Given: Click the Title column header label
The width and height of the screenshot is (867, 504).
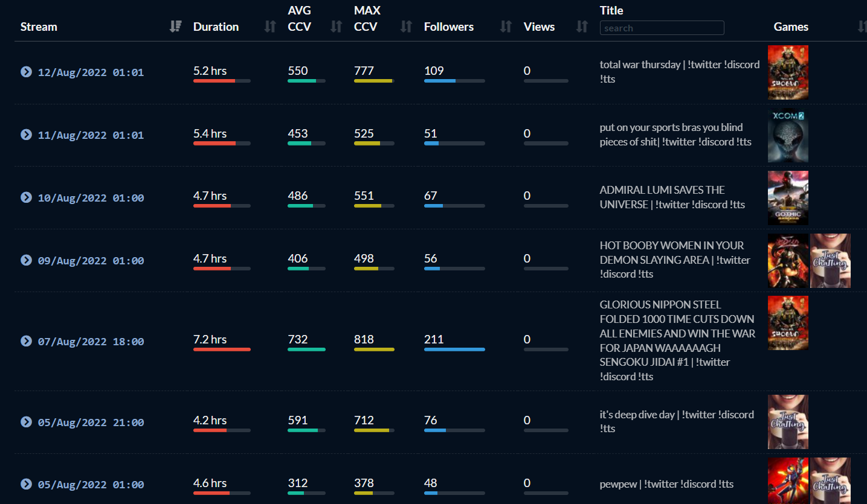Looking at the screenshot, I should [611, 10].
